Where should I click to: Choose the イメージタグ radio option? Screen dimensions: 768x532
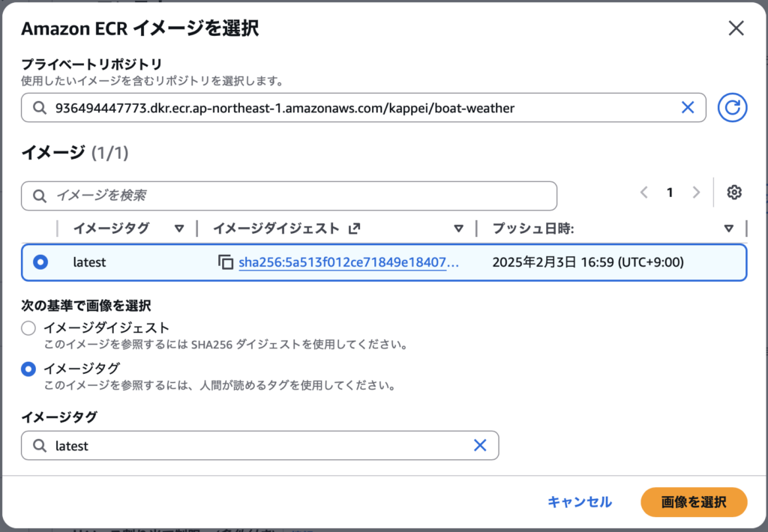click(x=28, y=369)
